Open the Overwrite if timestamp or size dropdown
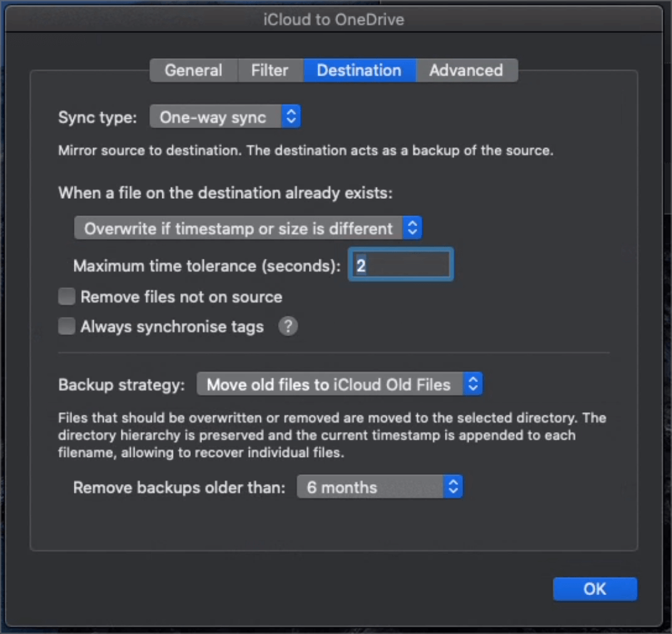This screenshot has height=634, width=672. pyautogui.click(x=248, y=228)
